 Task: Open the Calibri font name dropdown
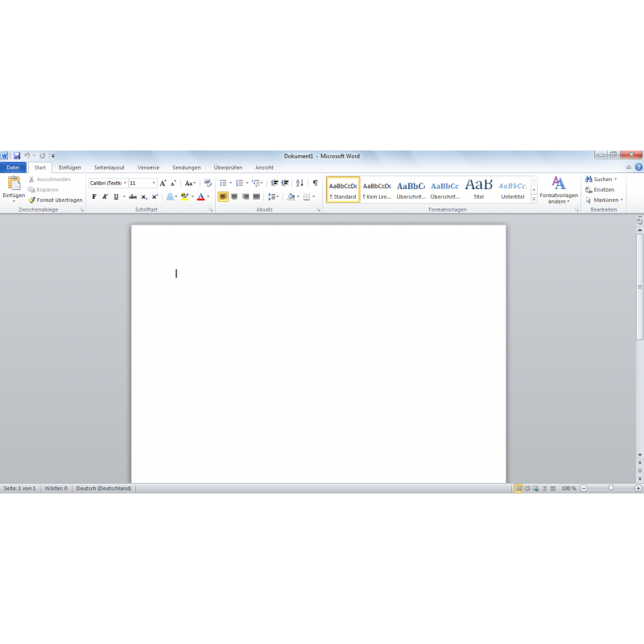(125, 184)
